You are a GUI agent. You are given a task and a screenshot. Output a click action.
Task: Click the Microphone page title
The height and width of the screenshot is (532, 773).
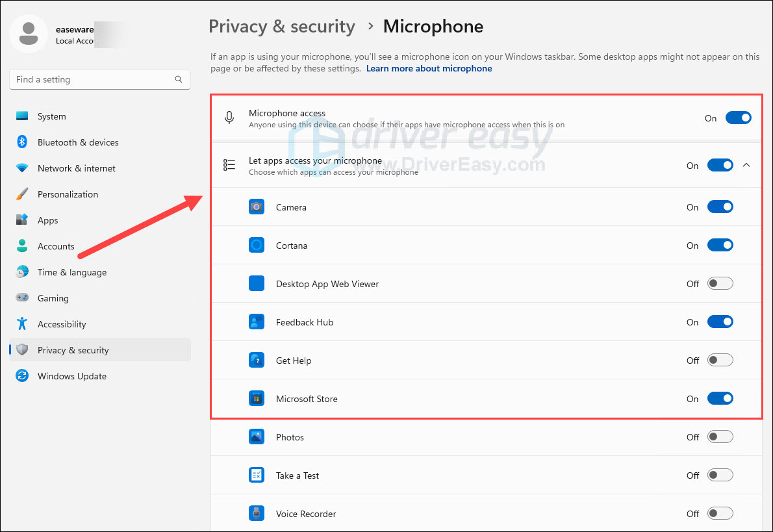[433, 26]
